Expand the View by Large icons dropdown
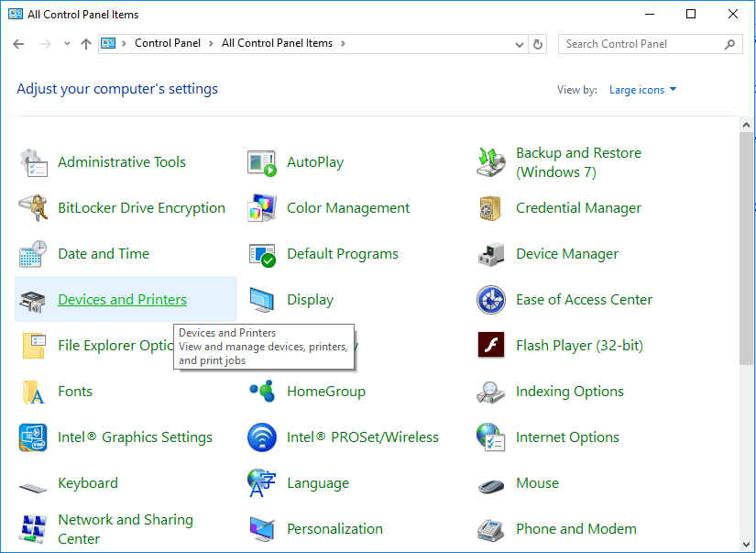The width and height of the screenshot is (756, 553). [x=643, y=90]
